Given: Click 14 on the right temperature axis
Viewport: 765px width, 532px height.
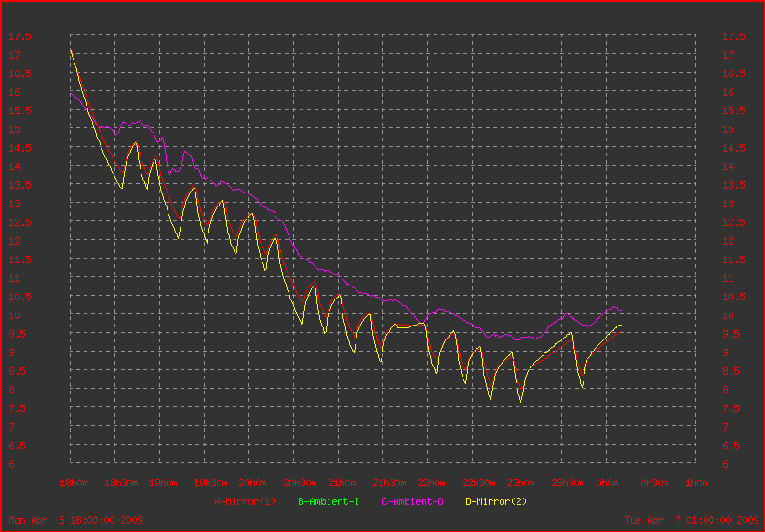Looking at the screenshot, I should click(x=728, y=166).
